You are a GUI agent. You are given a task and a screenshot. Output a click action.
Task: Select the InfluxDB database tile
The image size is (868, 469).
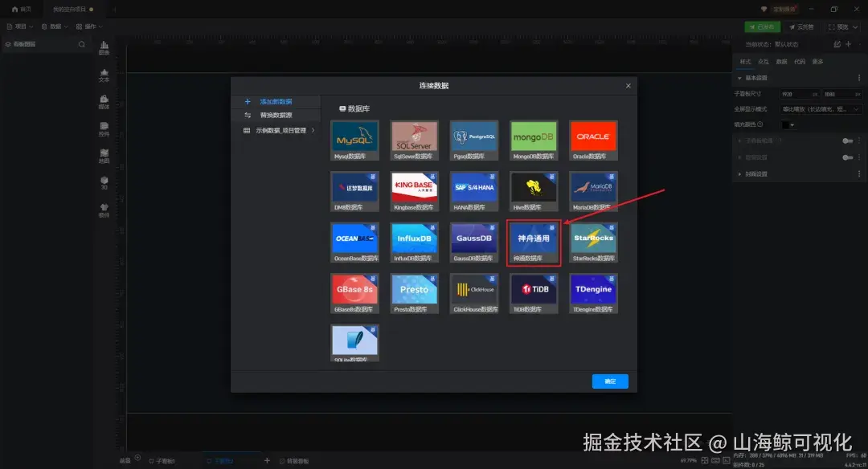[414, 243]
